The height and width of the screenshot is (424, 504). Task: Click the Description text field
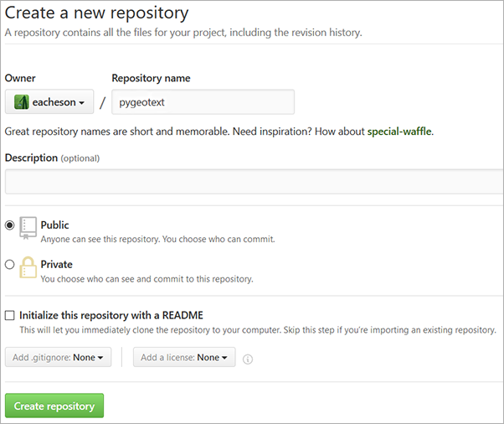[x=255, y=182]
